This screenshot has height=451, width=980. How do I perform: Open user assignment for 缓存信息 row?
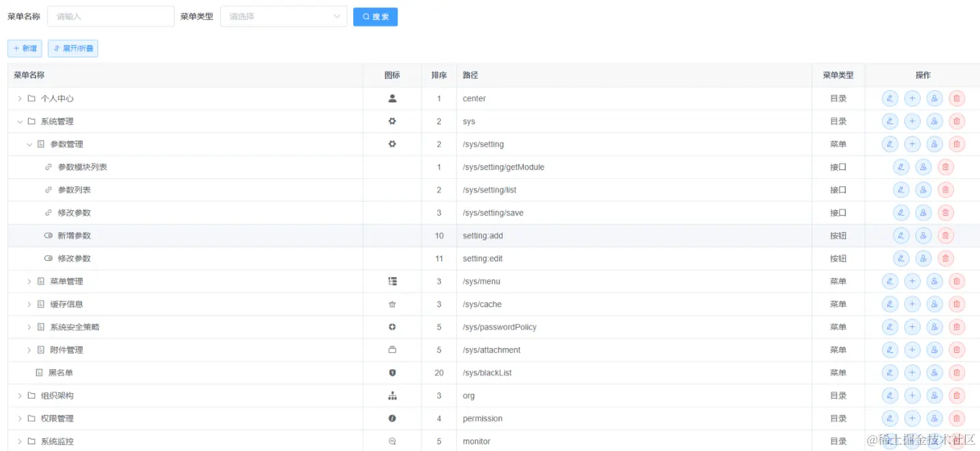pos(934,304)
